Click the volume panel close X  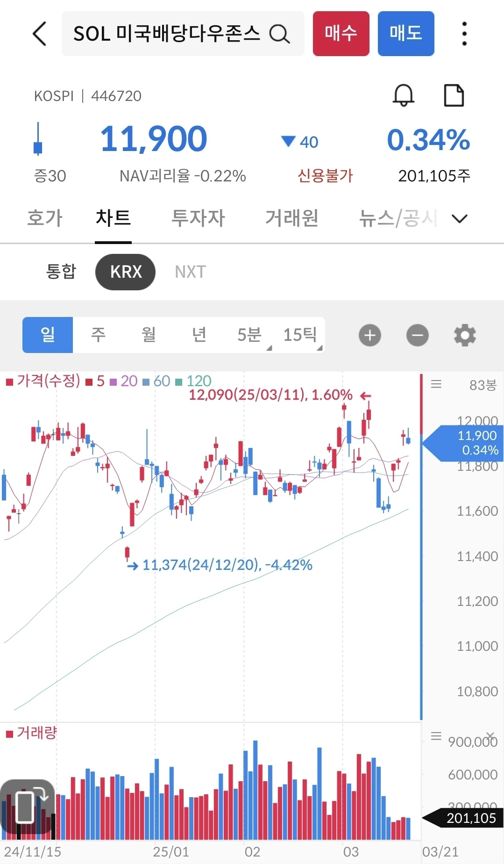click(490, 736)
